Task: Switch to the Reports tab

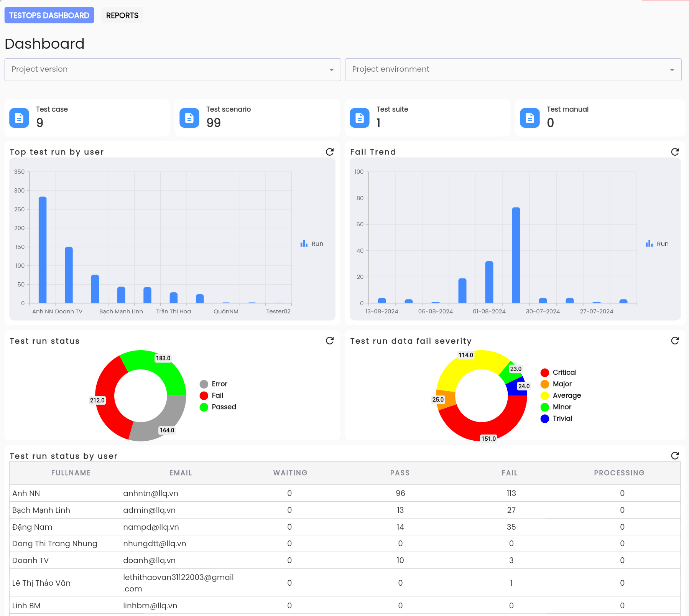Action: point(122,15)
